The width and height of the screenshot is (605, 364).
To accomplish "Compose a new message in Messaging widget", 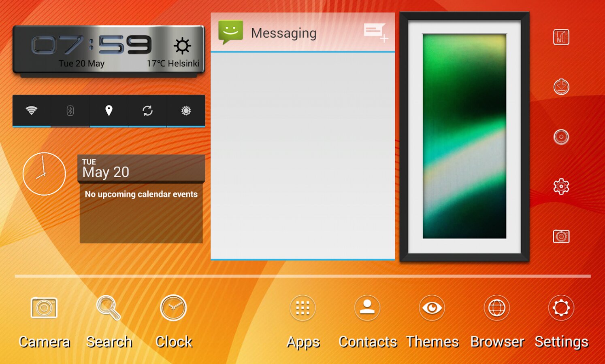I will coord(376,32).
